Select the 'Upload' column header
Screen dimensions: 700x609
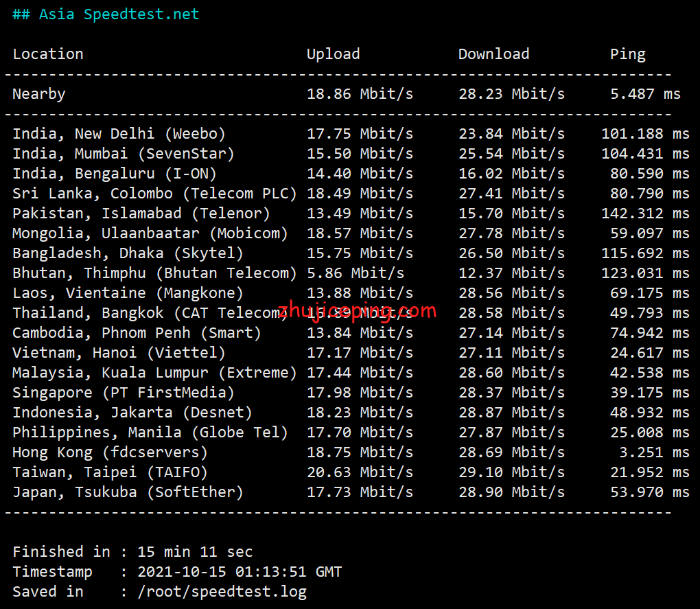pyautogui.click(x=333, y=54)
